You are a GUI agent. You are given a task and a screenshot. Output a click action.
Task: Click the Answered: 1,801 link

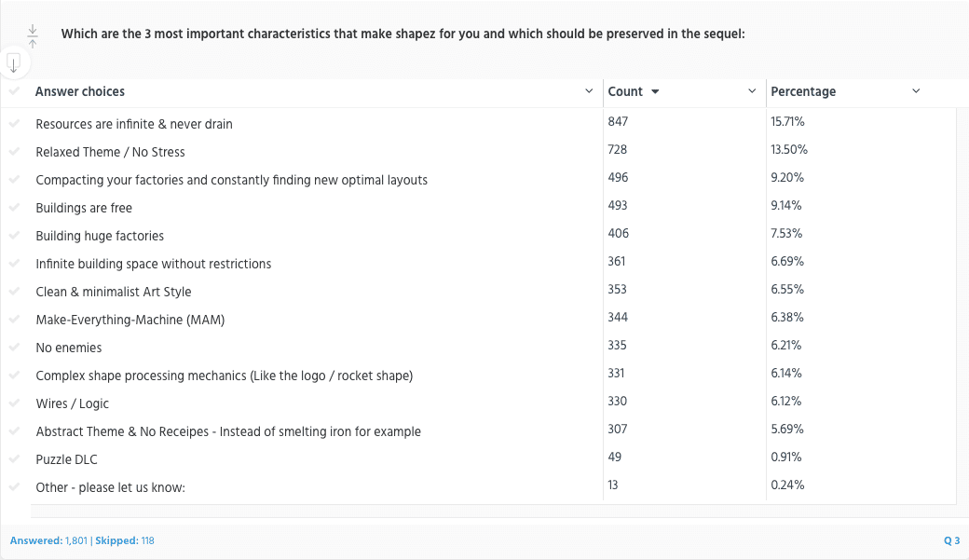coord(48,540)
